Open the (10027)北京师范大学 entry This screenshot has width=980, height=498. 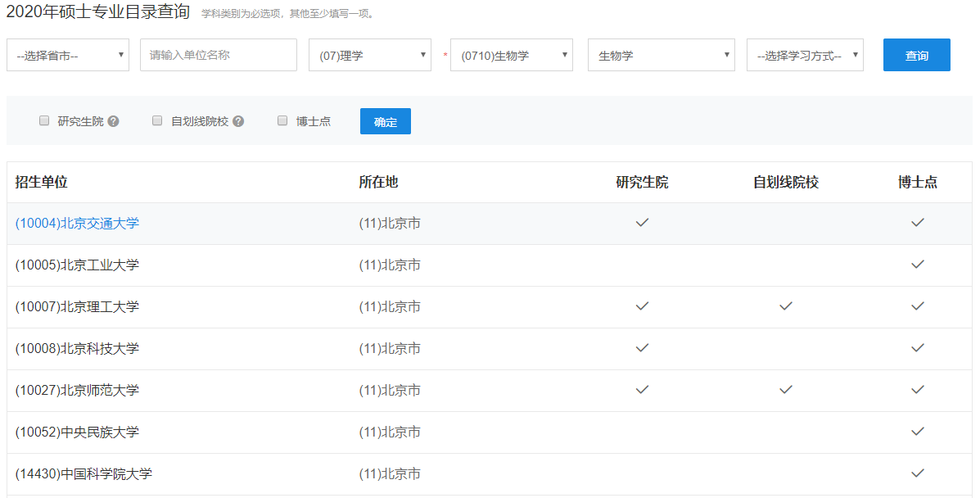click(x=77, y=391)
